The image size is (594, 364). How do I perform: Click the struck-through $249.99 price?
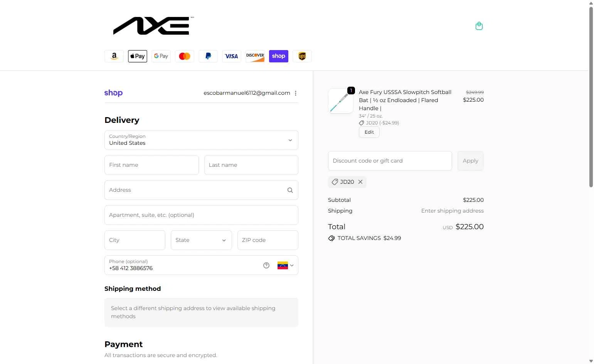pos(475,92)
